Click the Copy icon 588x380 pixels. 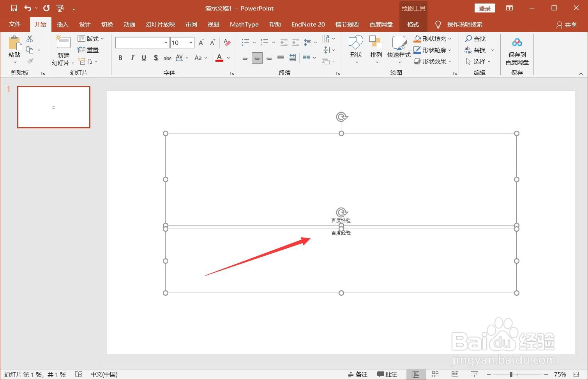click(30, 50)
